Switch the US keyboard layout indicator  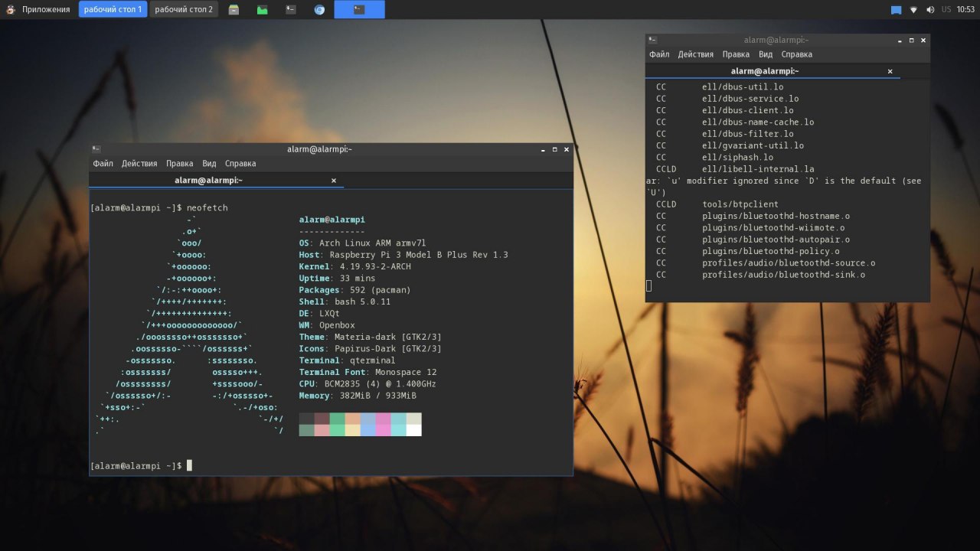click(946, 10)
